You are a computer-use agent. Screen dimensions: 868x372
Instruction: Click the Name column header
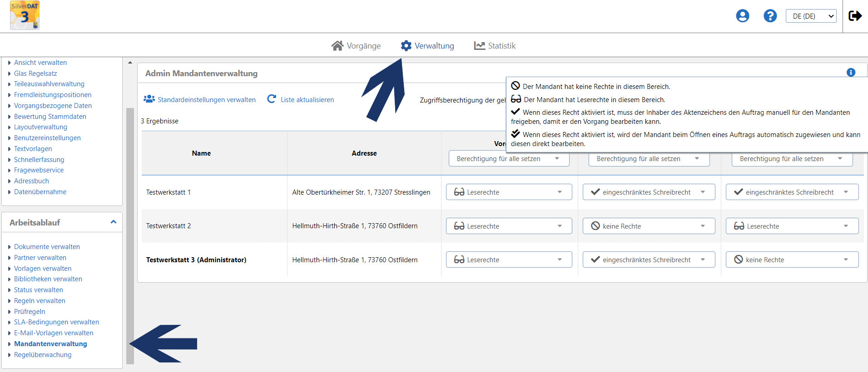[201, 153]
